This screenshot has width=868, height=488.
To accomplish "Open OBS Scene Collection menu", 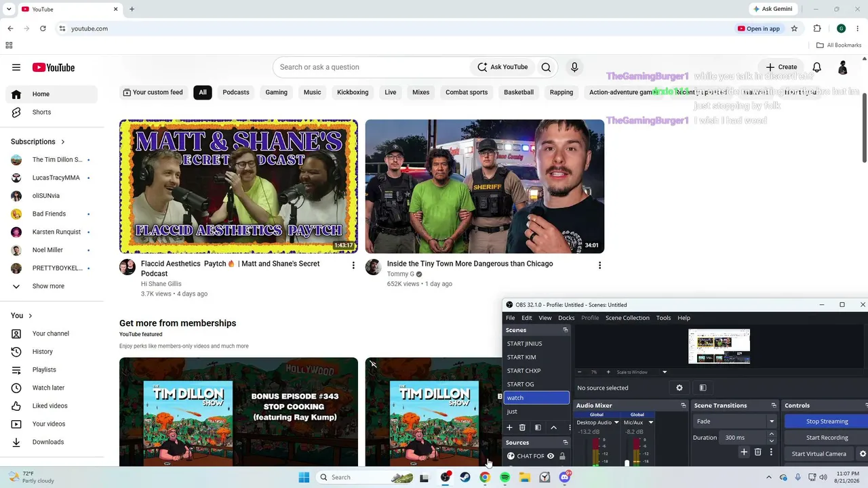I will tap(627, 318).
